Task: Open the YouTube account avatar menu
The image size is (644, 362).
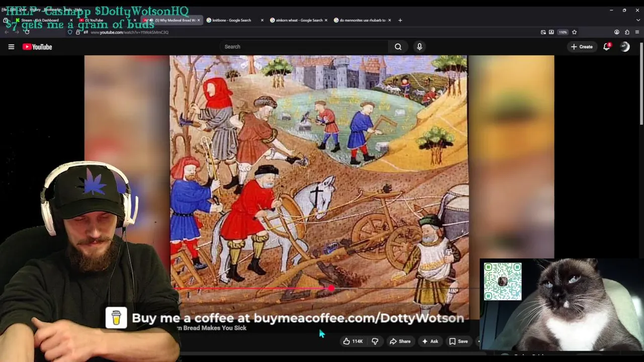Action: [x=625, y=47]
